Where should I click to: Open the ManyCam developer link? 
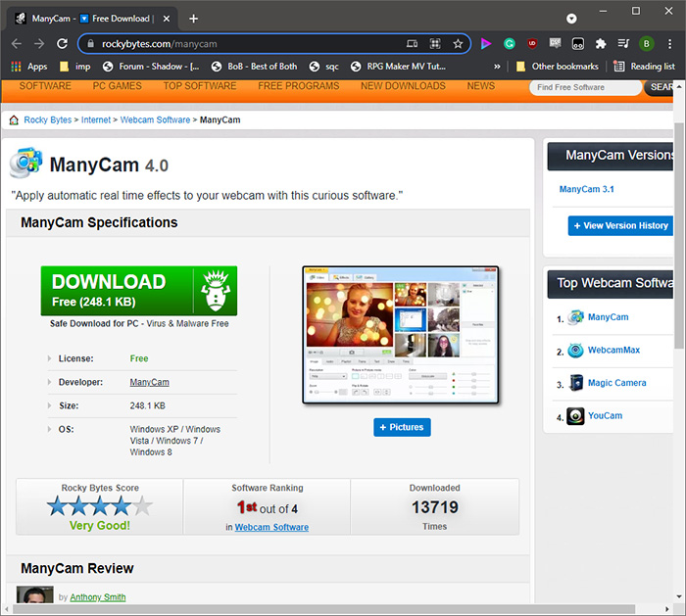tap(149, 382)
